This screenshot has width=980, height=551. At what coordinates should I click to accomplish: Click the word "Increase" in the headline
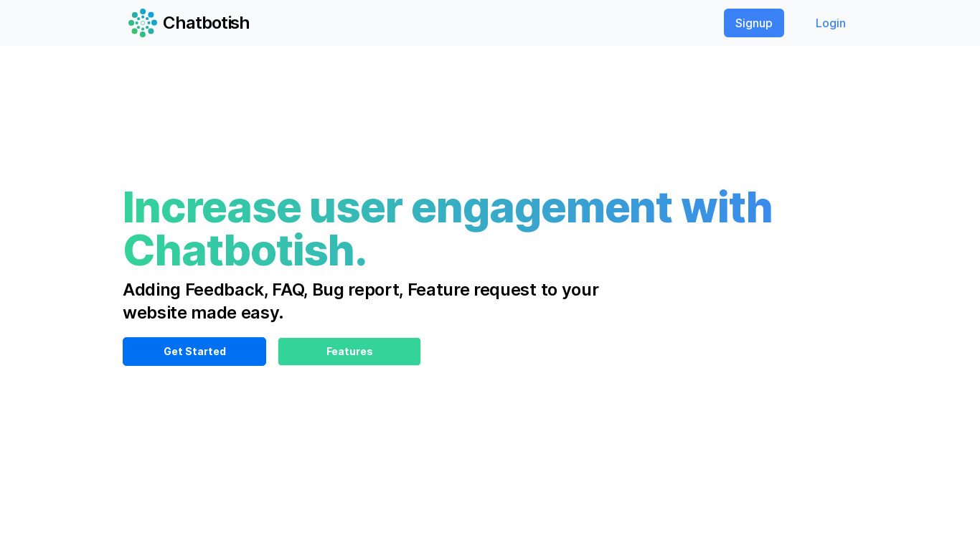(x=212, y=207)
